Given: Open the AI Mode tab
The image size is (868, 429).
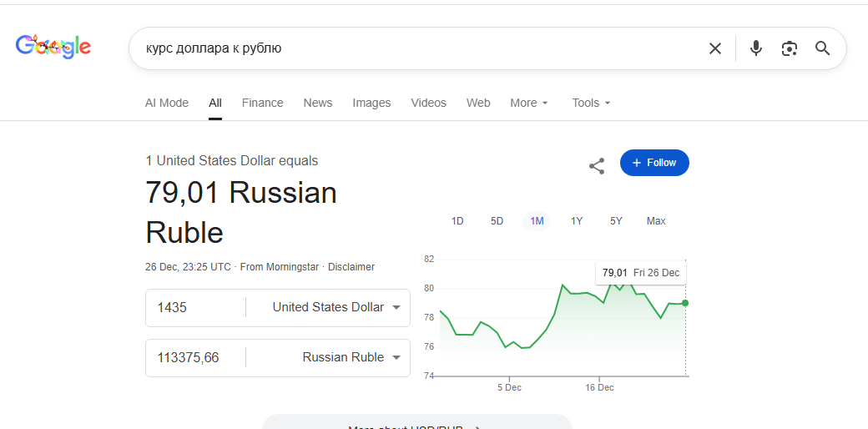Looking at the screenshot, I should tap(167, 103).
